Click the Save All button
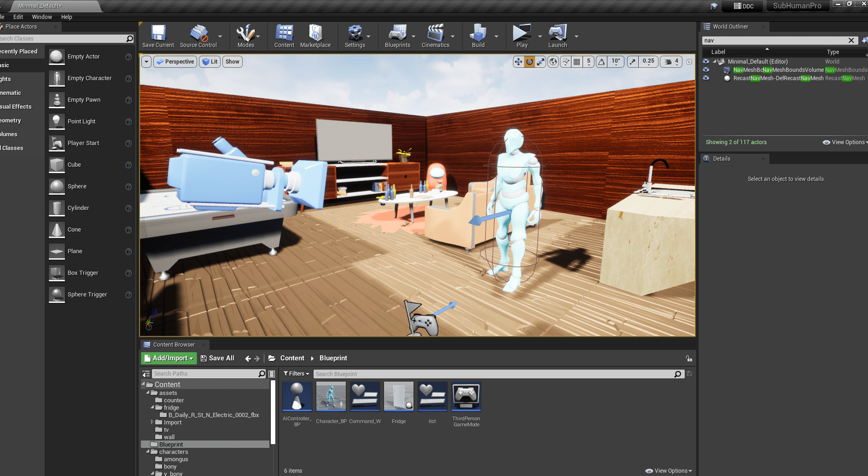Image resolution: width=868 pixels, height=476 pixels. click(x=218, y=358)
